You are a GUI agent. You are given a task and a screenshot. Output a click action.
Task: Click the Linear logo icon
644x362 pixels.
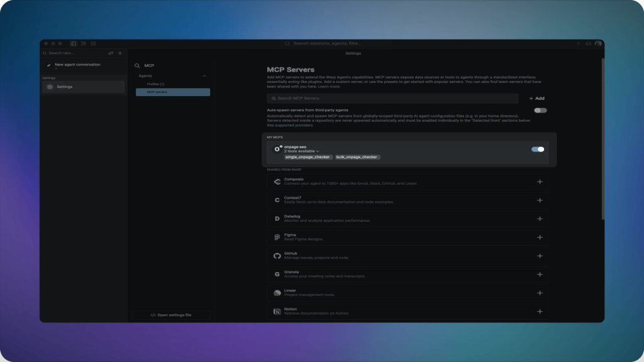point(277,293)
